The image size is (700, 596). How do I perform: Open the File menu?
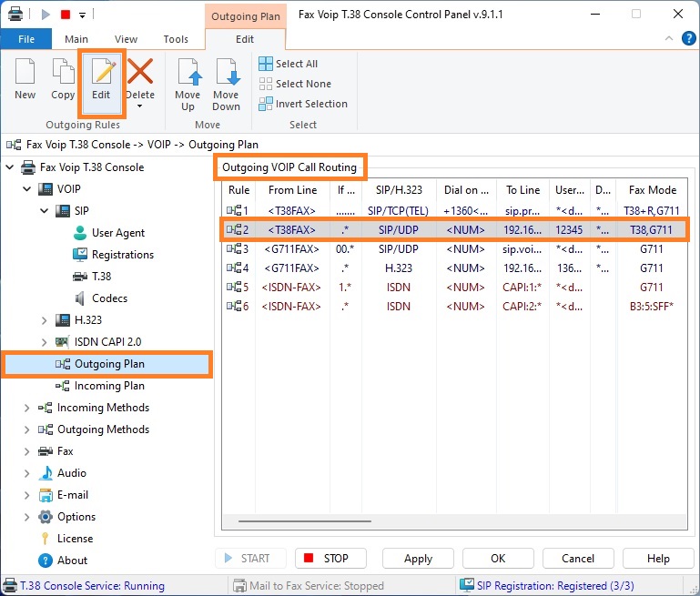(26, 39)
